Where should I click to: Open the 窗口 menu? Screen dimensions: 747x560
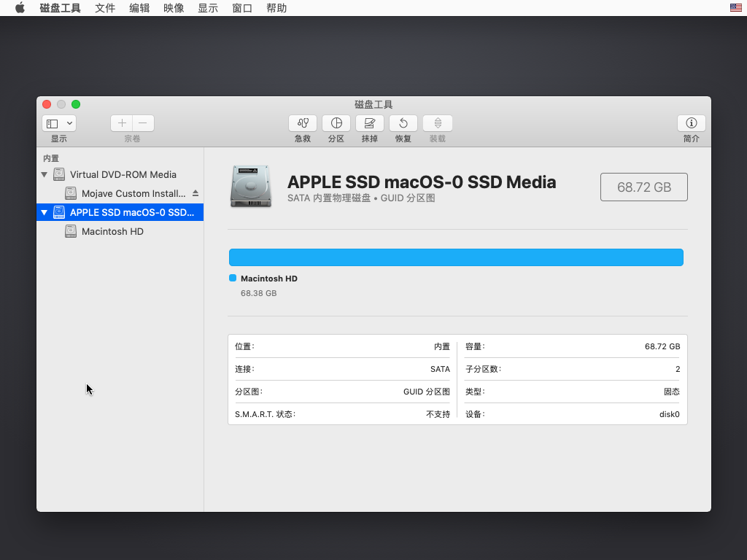242,8
